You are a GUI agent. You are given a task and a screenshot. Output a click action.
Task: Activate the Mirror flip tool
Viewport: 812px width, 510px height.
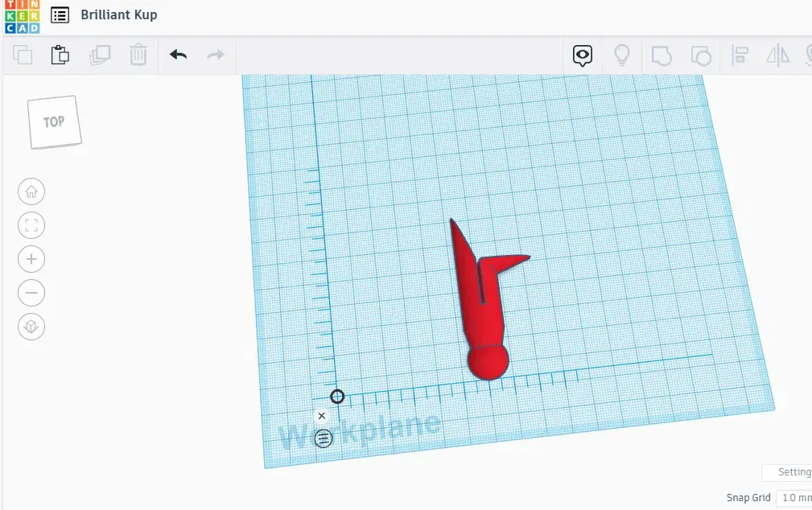tap(778, 55)
